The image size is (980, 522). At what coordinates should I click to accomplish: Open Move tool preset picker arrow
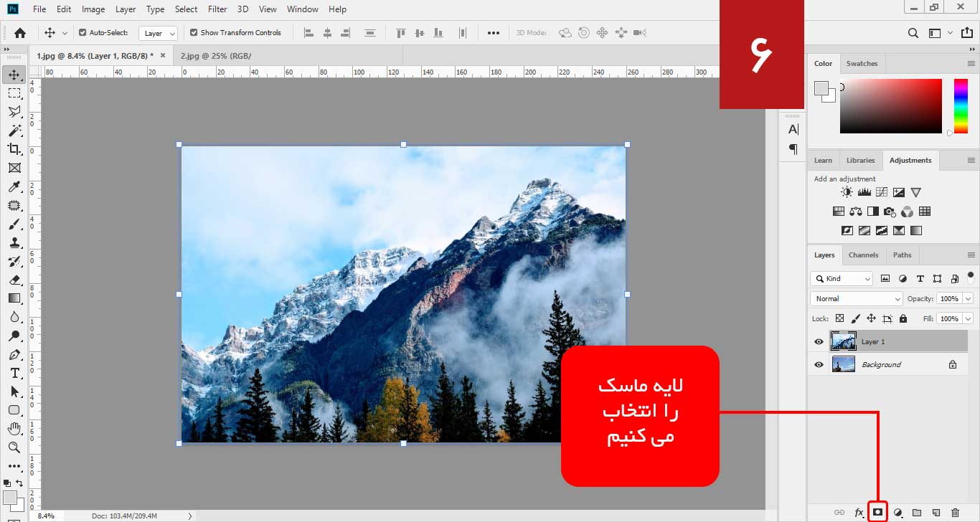click(65, 33)
